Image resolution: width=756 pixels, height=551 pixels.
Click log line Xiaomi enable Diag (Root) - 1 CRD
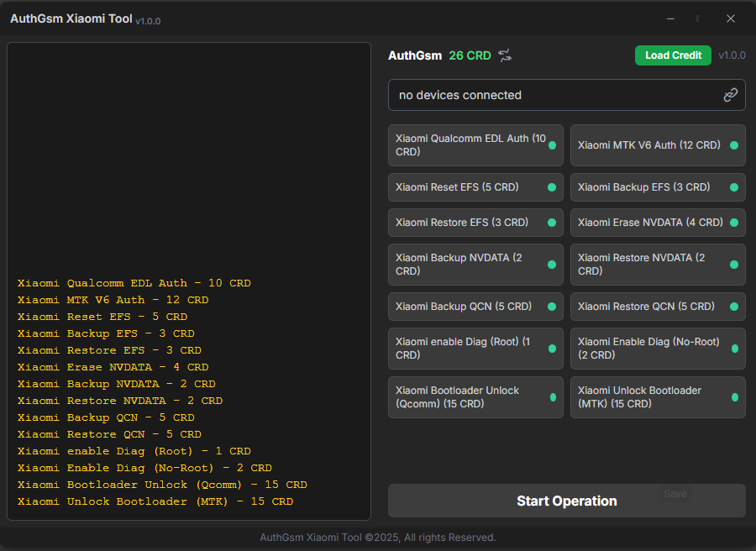(x=134, y=451)
